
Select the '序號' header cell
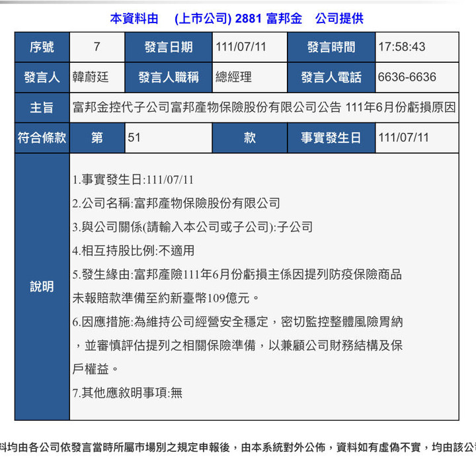42,47
